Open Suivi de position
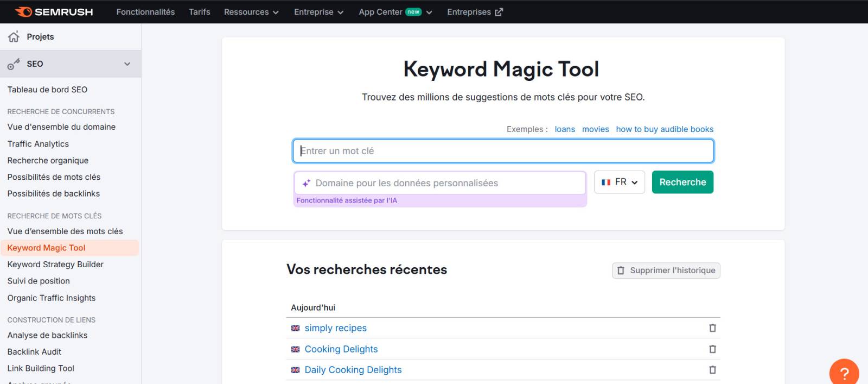The width and height of the screenshot is (868, 384). coord(39,281)
